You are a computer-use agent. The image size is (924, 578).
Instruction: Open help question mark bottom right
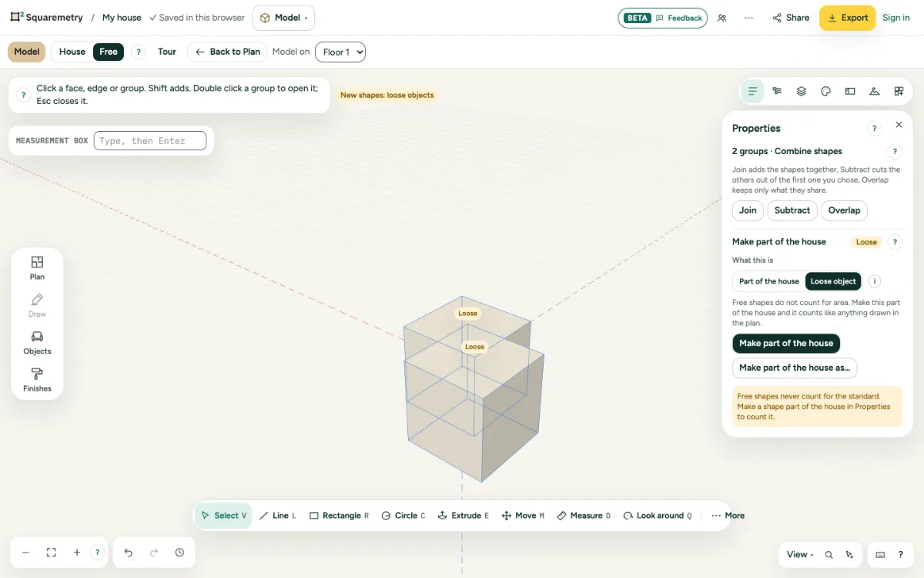coord(901,555)
